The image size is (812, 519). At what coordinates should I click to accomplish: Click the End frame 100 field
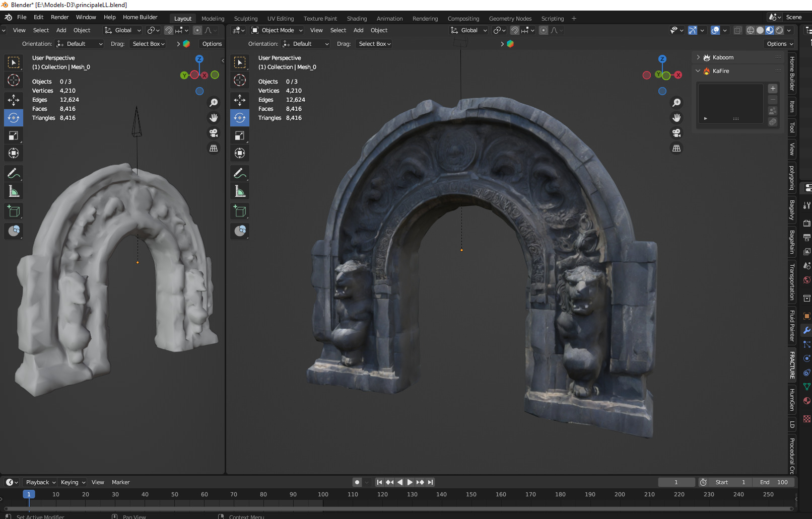coord(774,482)
